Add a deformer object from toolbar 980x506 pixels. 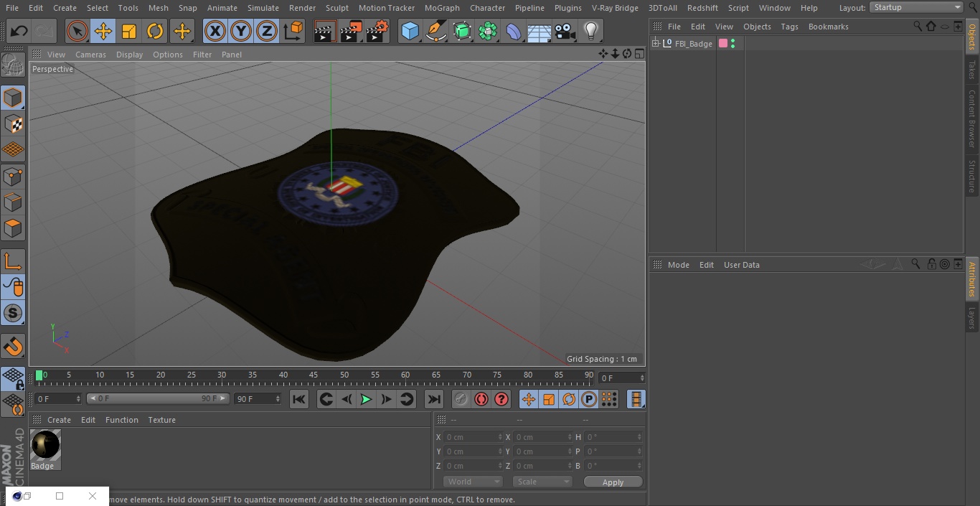point(514,32)
